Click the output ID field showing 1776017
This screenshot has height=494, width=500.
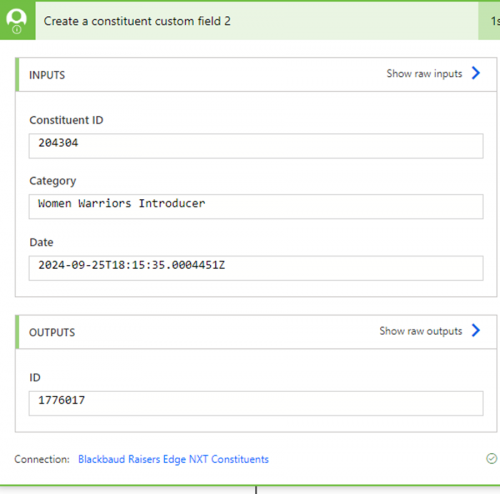(x=256, y=403)
